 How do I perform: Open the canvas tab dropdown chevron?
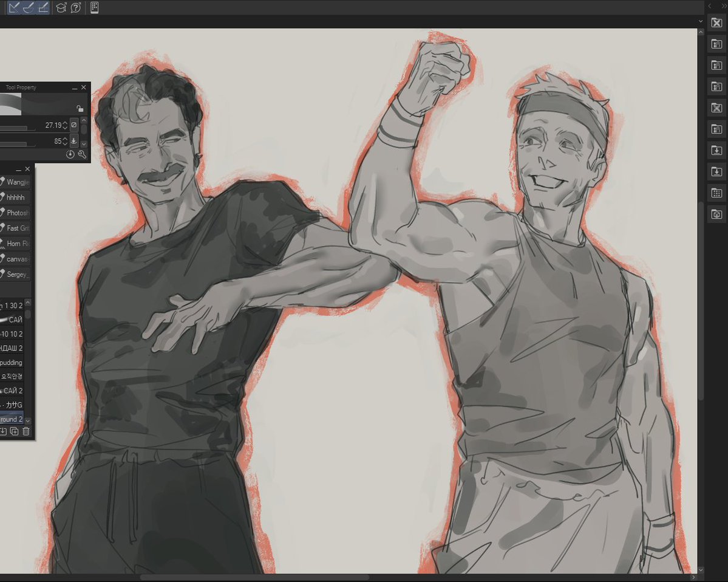click(701, 21)
